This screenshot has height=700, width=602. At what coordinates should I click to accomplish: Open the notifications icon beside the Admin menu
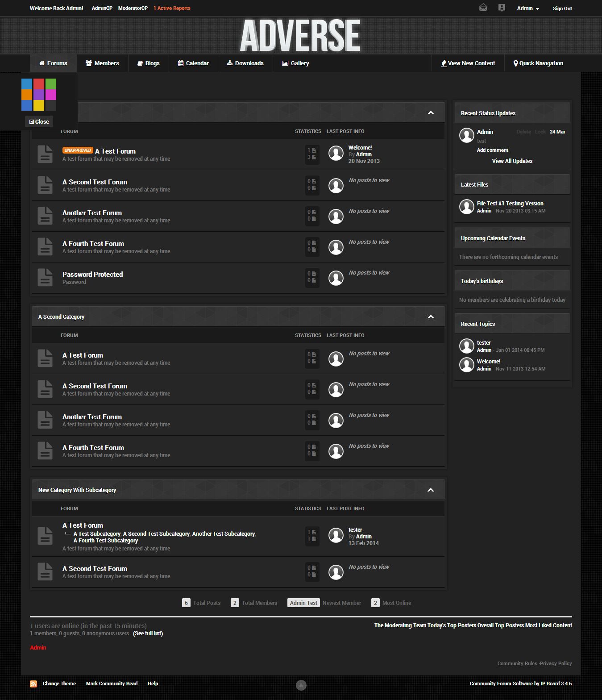tap(502, 8)
